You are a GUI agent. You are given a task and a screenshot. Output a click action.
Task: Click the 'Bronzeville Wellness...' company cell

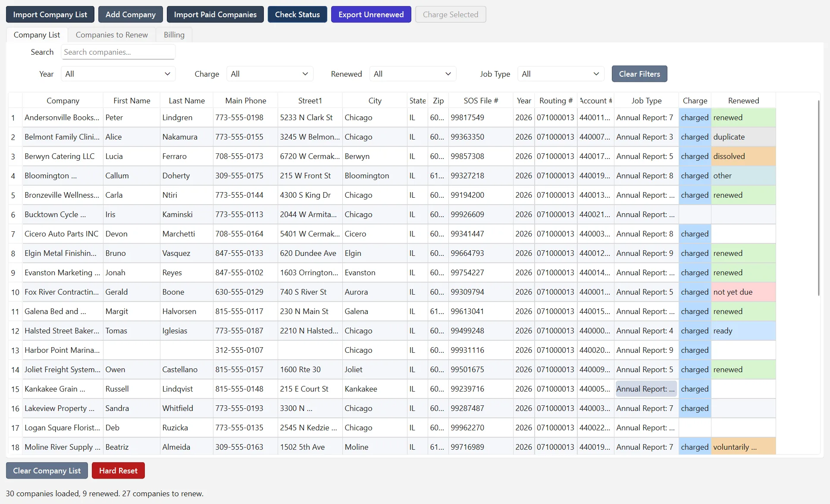(x=63, y=195)
